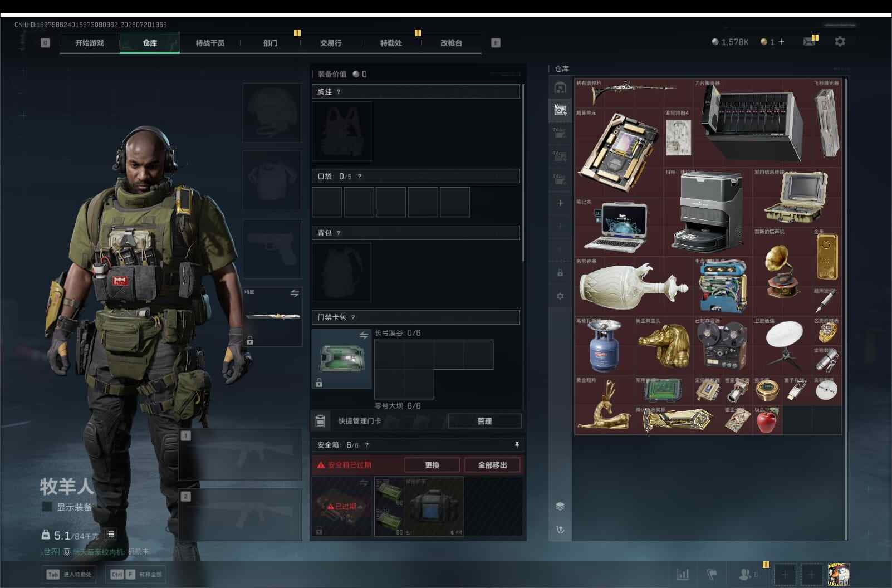The height and width of the screenshot is (588, 892).
Task: Click the stack layers icon in sidebar
Action: 560,506
